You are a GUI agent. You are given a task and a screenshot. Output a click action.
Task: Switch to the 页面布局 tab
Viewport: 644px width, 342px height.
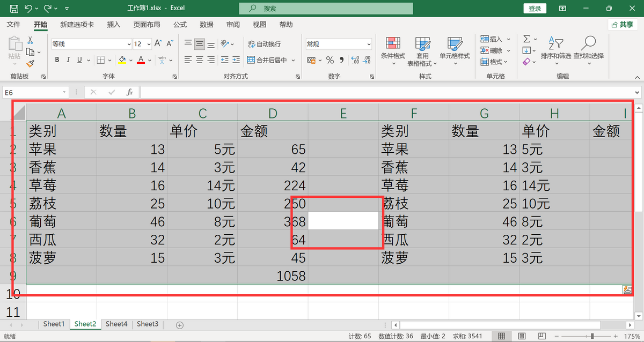[x=147, y=25]
